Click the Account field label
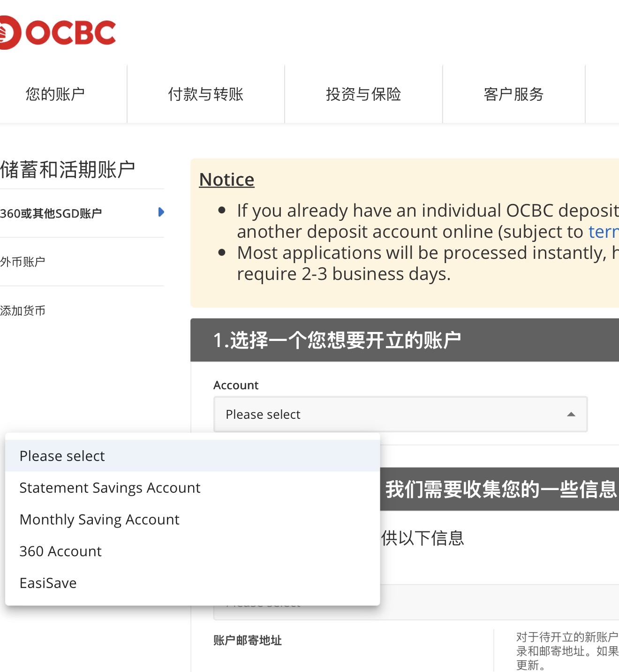 pos(236,385)
